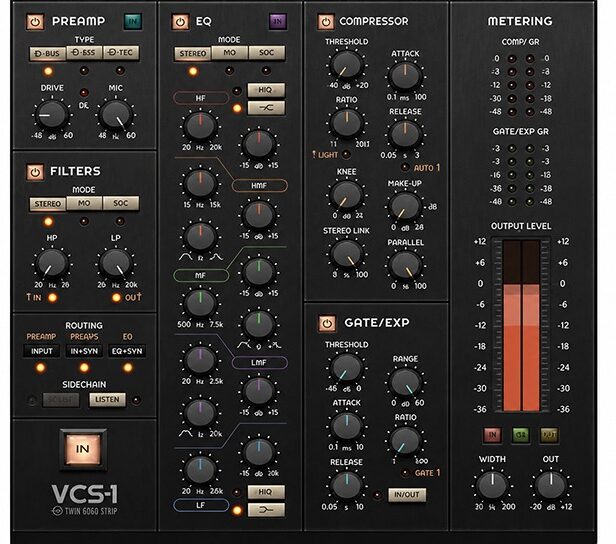Toggle the HP filter IN light

[52, 298]
